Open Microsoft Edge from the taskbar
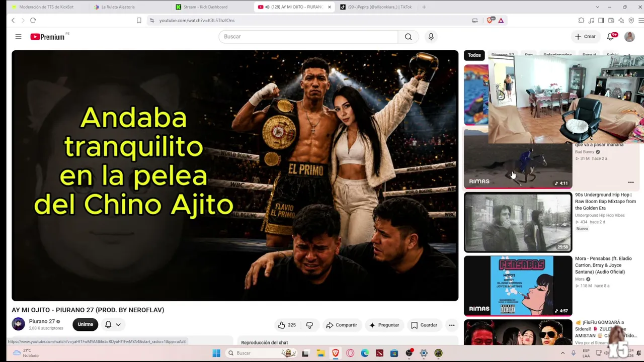This screenshot has height=362, width=644. tap(365, 353)
